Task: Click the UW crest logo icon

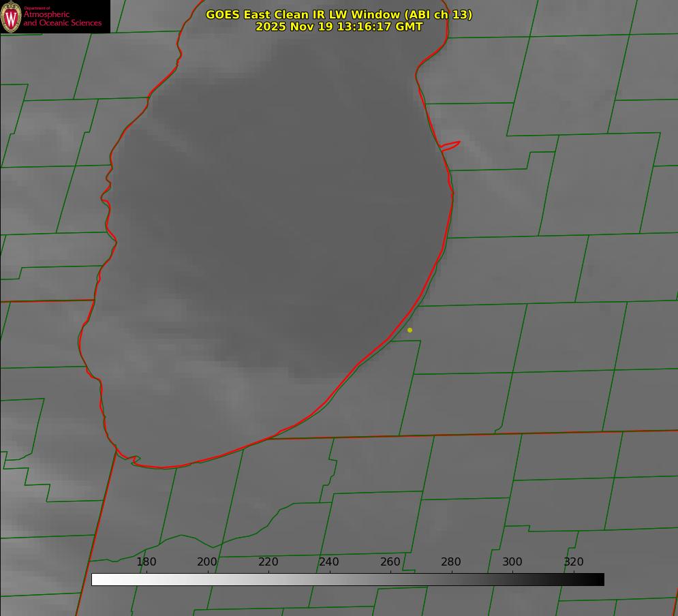Action: 11,16
